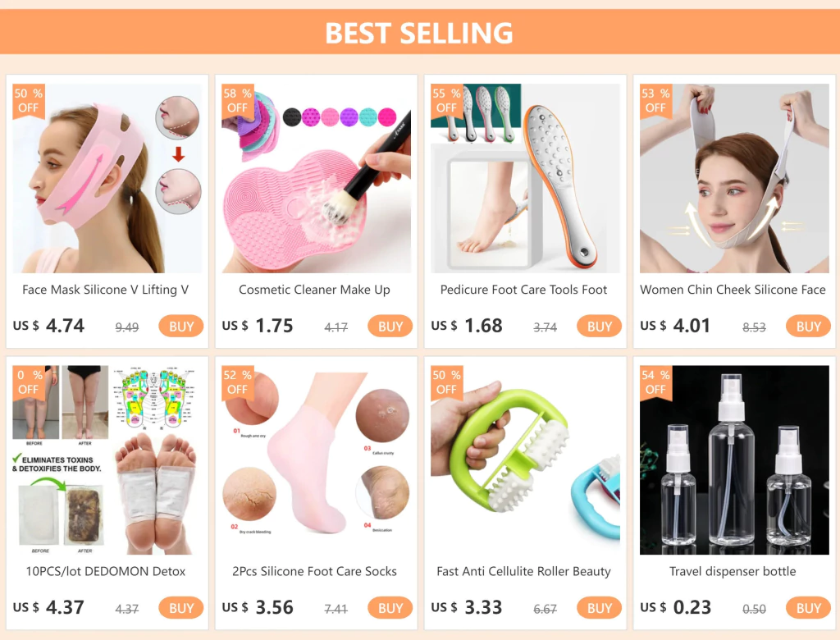Viewport: 840px width, 640px height.
Task: Buy the 10PCS/lot DEDOMON Detox patches
Action: (x=181, y=608)
